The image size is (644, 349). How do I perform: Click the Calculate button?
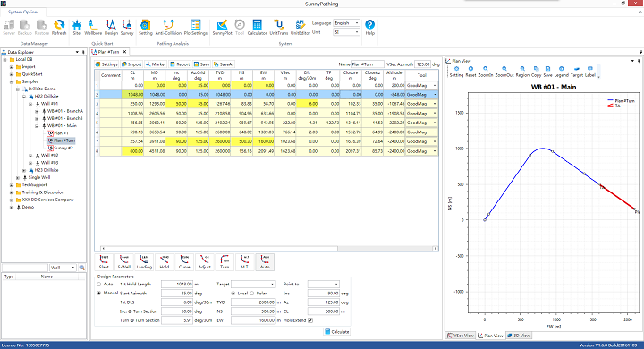point(337,331)
